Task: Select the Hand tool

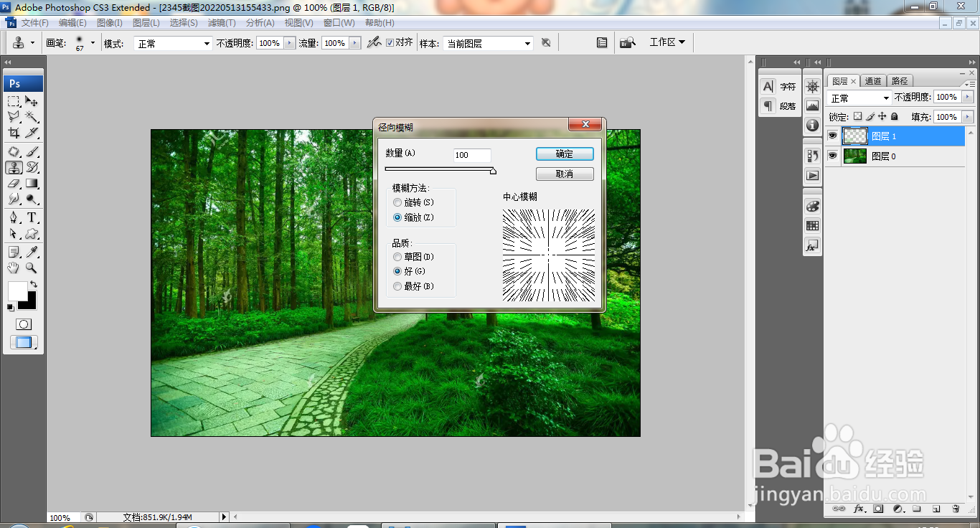Action: pyautogui.click(x=14, y=268)
